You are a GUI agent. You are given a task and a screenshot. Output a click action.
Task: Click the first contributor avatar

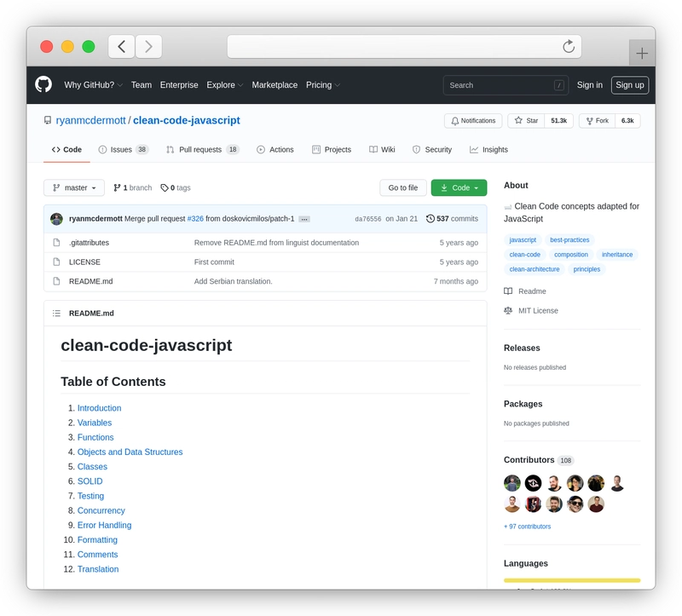[512, 483]
